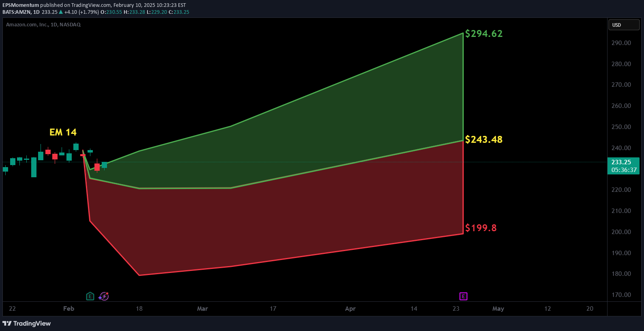Select the yellow EM 14 label
The height and width of the screenshot is (331, 644).
[x=63, y=132]
